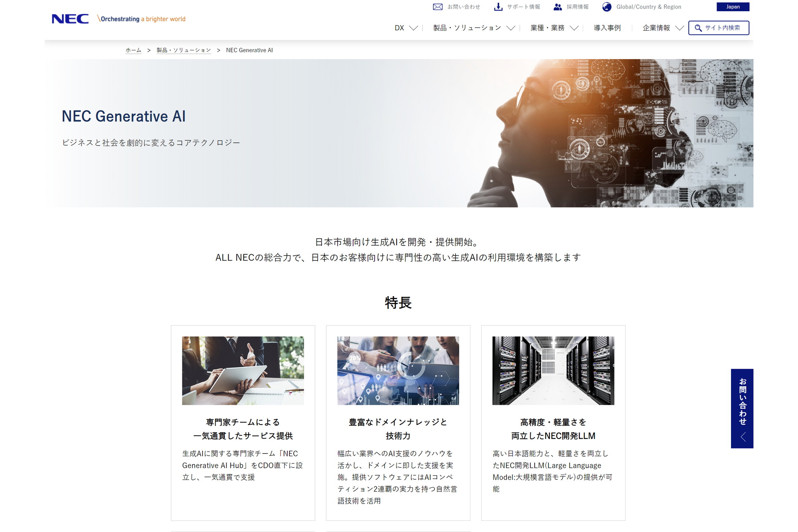Expand 業種・業務 menu chevron
The image size is (798, 532).
click(x=574, y=28)
